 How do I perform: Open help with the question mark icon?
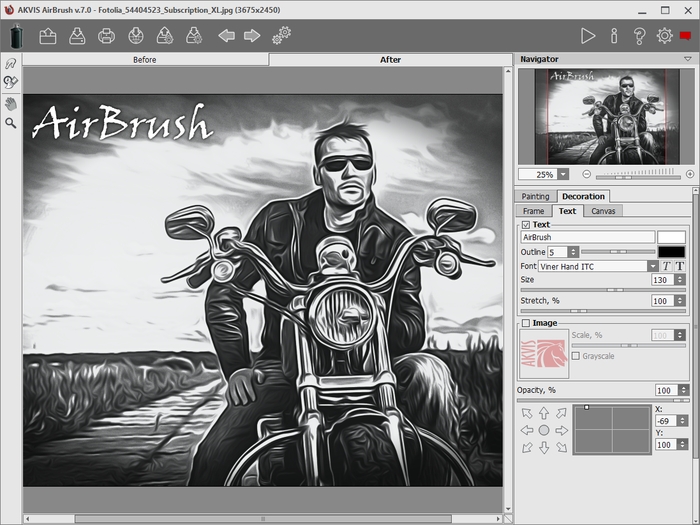(639, 36)
